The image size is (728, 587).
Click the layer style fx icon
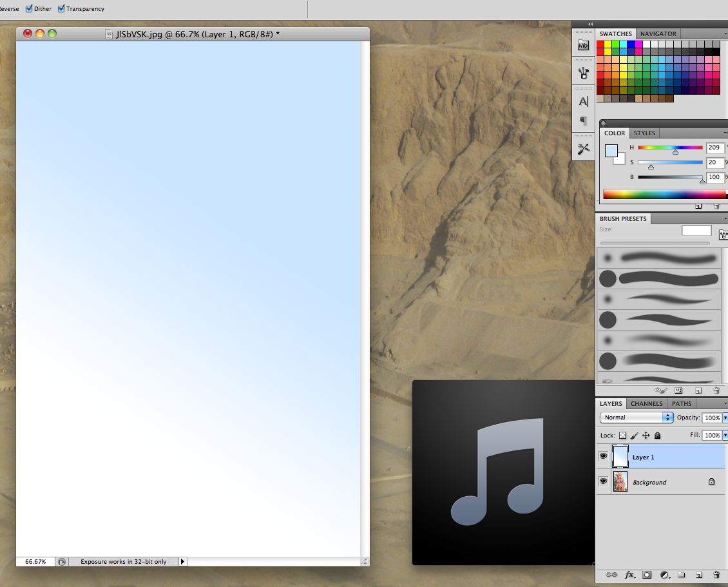coord(630,575)
